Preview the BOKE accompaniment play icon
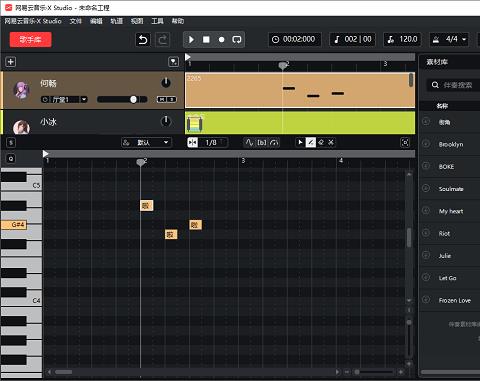Viewport: 480px width, 381px height. 426,166
